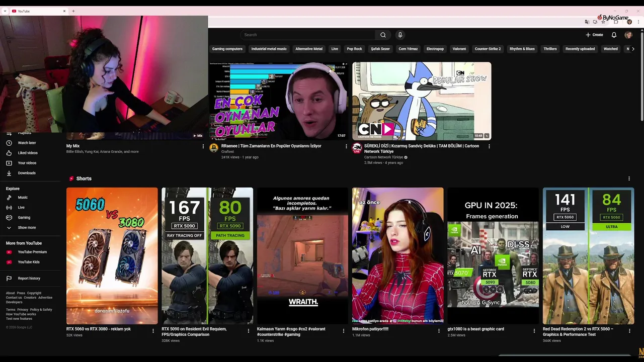Open options for RTX 5060 vs RTX 3080 short

153,331
